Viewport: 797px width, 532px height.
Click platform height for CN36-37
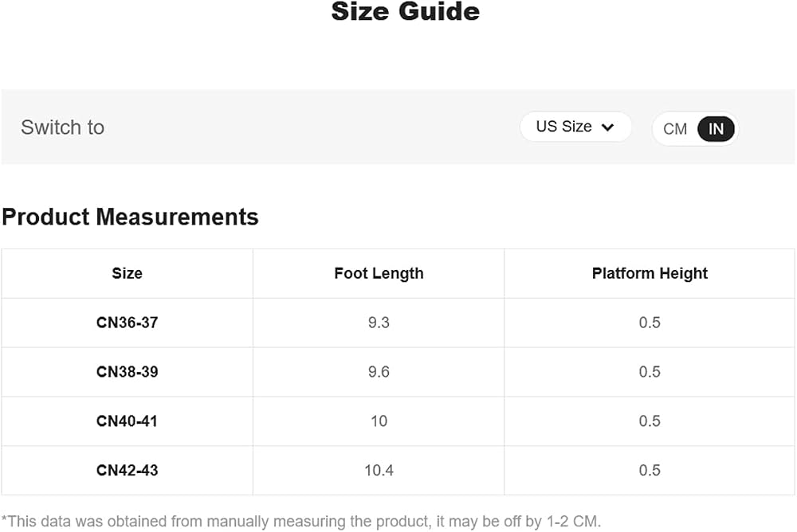coord(650,323)
